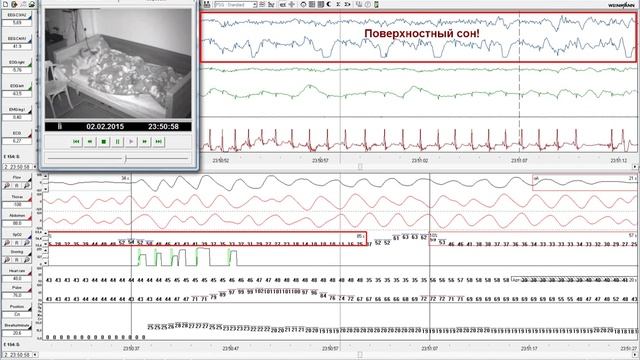
Task: Select the EOG right channel label
Action: tap(17, 62)
